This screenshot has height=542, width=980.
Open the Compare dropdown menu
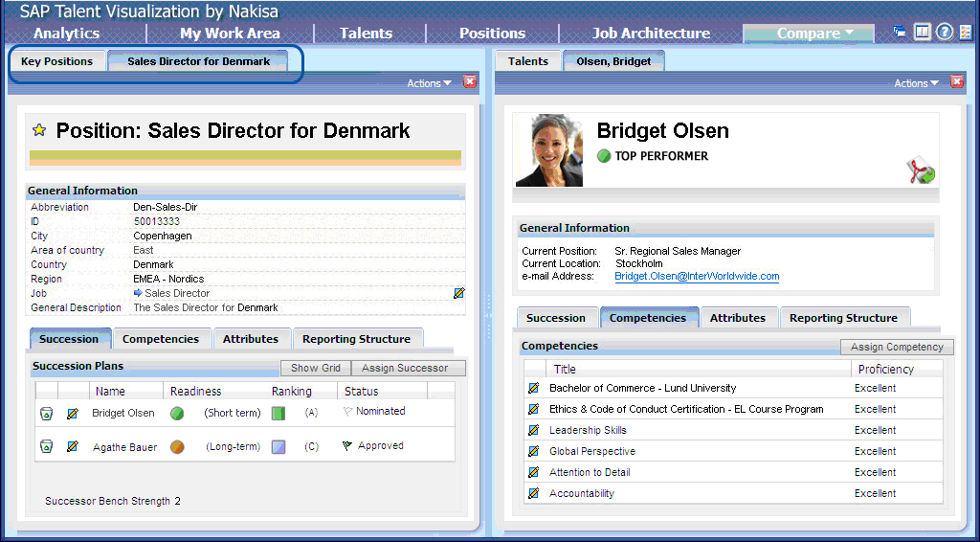pyautogui.click(x=809, y=34)
